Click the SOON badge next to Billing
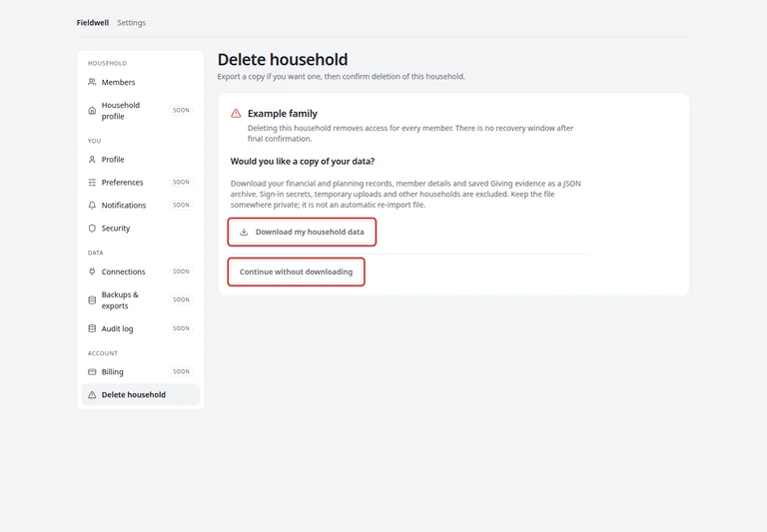This screenshot has height=532, width=767. 181,371
